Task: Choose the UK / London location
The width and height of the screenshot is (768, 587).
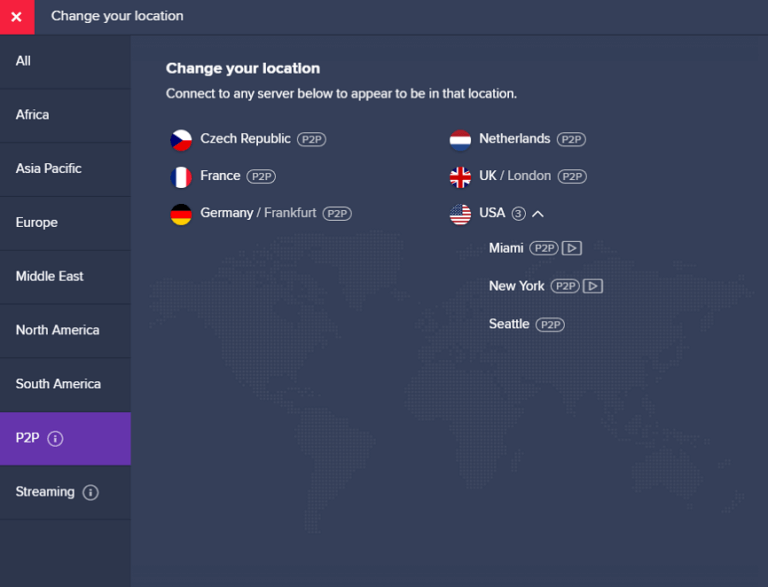Action: [x=515, y=176]
